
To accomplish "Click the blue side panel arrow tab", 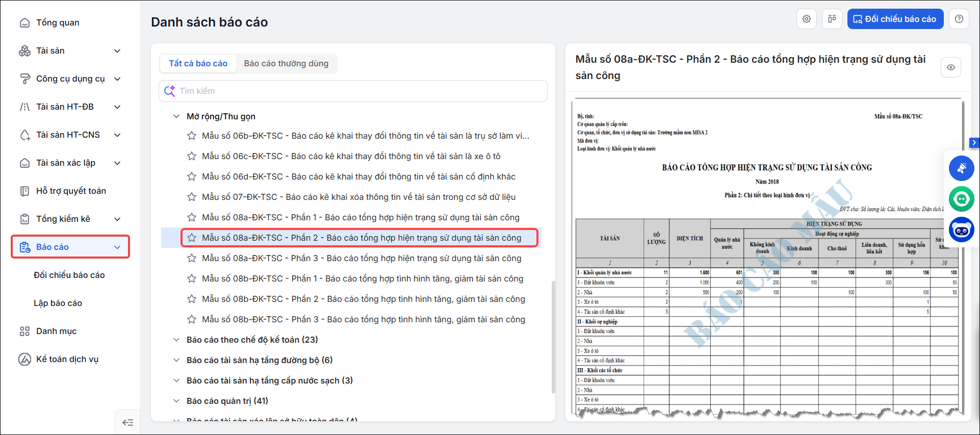I will point(974,143).
